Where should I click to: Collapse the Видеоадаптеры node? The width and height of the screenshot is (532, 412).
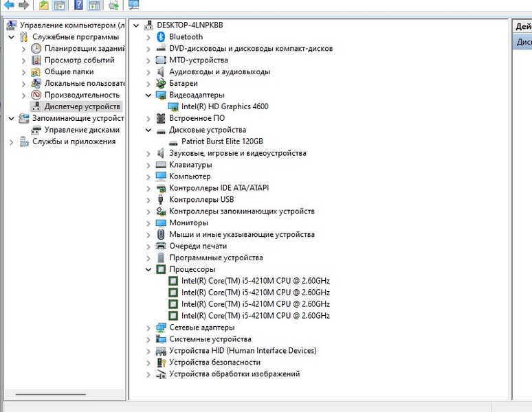[148, 95]
